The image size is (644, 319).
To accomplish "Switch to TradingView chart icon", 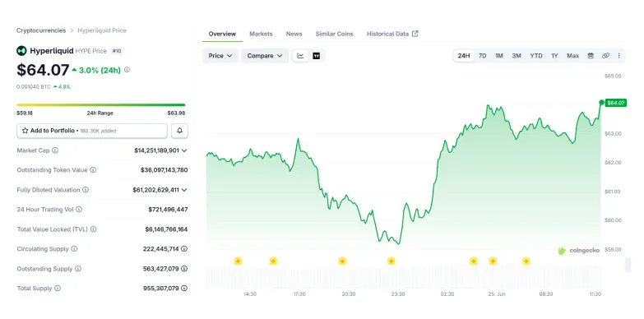I will [x=317, y=56].
